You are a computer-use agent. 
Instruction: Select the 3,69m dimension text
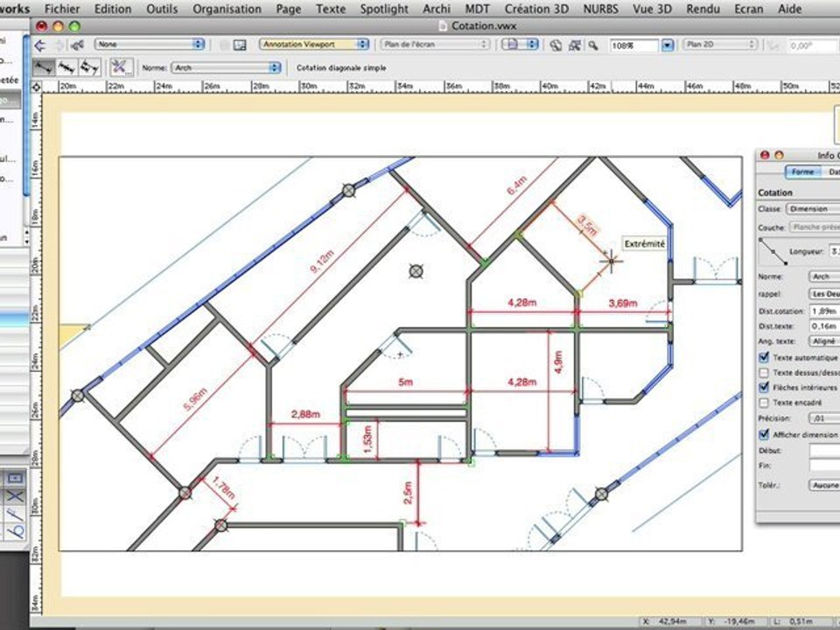tap(622, 303)
